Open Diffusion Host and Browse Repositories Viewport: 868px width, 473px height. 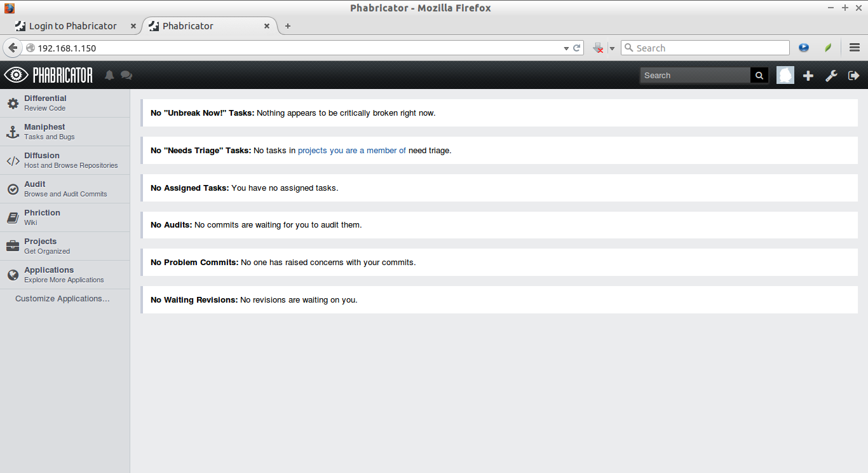[65, 160]
